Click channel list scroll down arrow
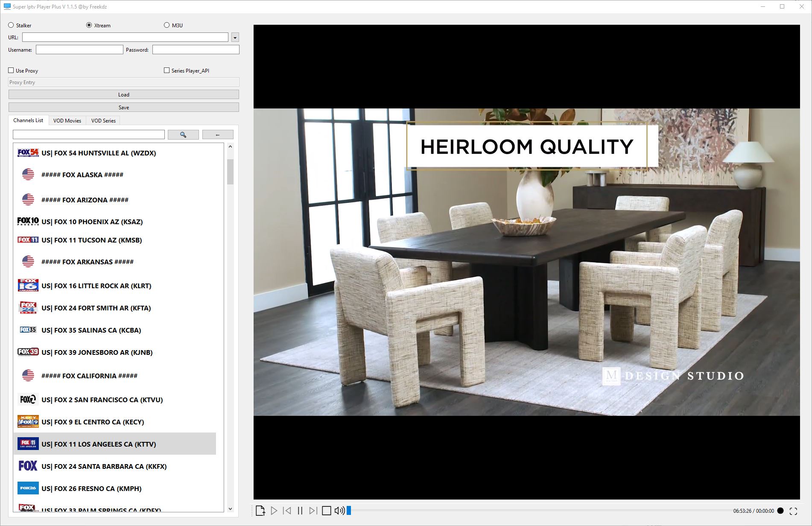 pyautogui.click(x=230, y=508)
